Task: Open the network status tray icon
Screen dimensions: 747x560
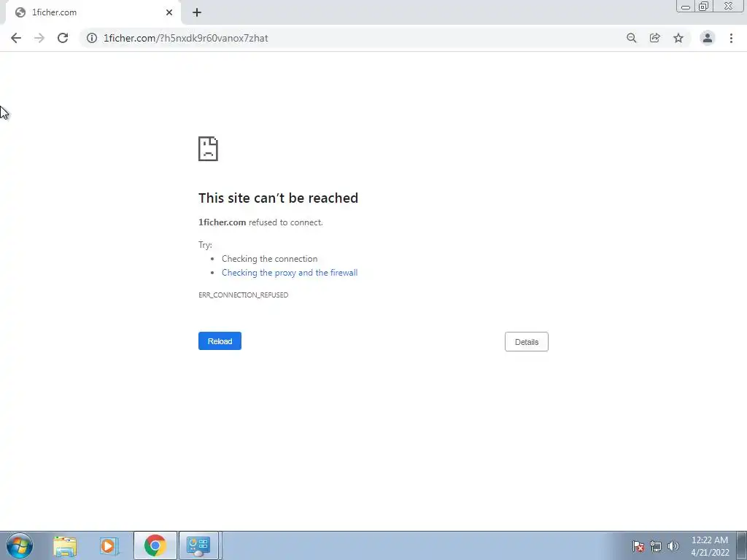Action: [x=656, y=546]
